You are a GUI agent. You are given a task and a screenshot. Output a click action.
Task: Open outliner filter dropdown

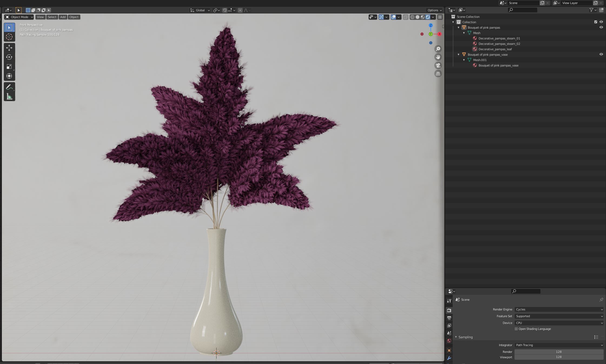[593, 10]
